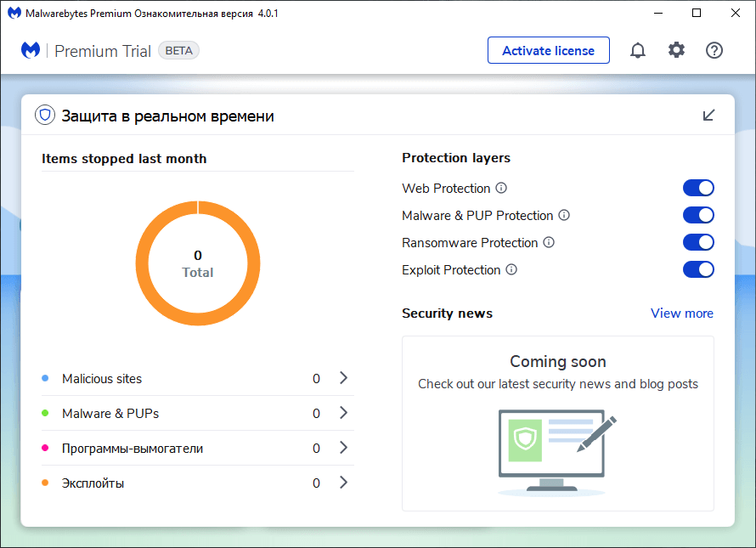Collapse the real-time protection panel
Viewport: 756px width, 548px height.
coord(708,115)
